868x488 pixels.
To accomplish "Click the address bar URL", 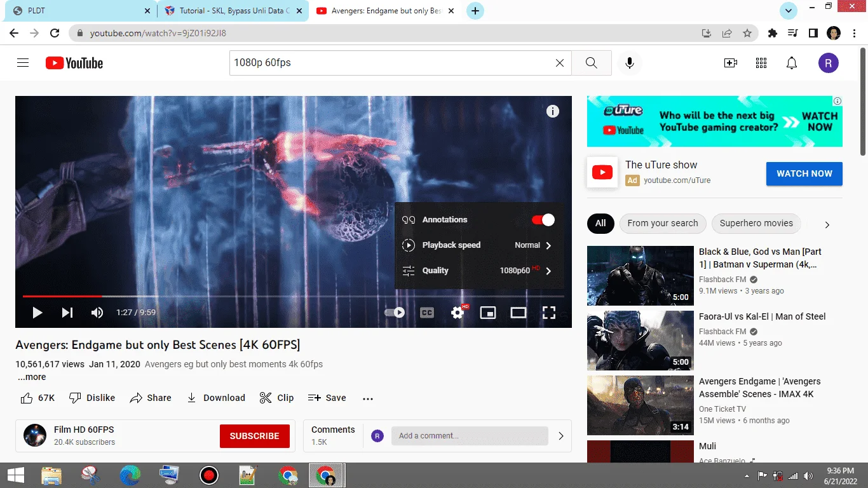I will [158, 33].
